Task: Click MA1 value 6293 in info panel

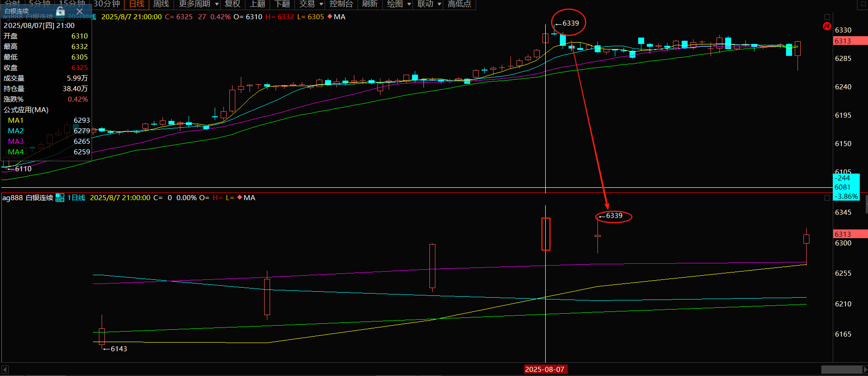Action: pyautogui.click(x=82, y=120)
